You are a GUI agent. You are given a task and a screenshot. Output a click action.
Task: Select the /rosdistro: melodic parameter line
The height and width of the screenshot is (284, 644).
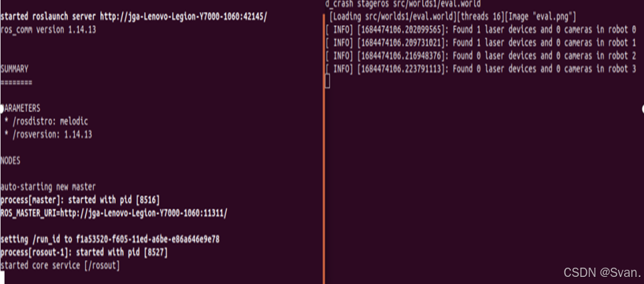click(x=46, y=121)
